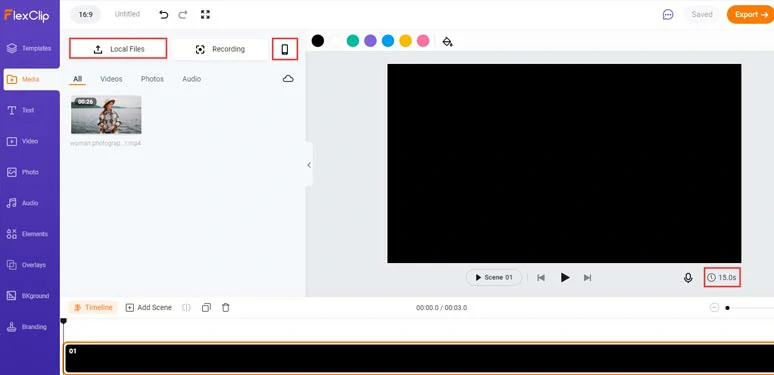
Task: Choose the yellow background color
Action: [x=405, y=41]
